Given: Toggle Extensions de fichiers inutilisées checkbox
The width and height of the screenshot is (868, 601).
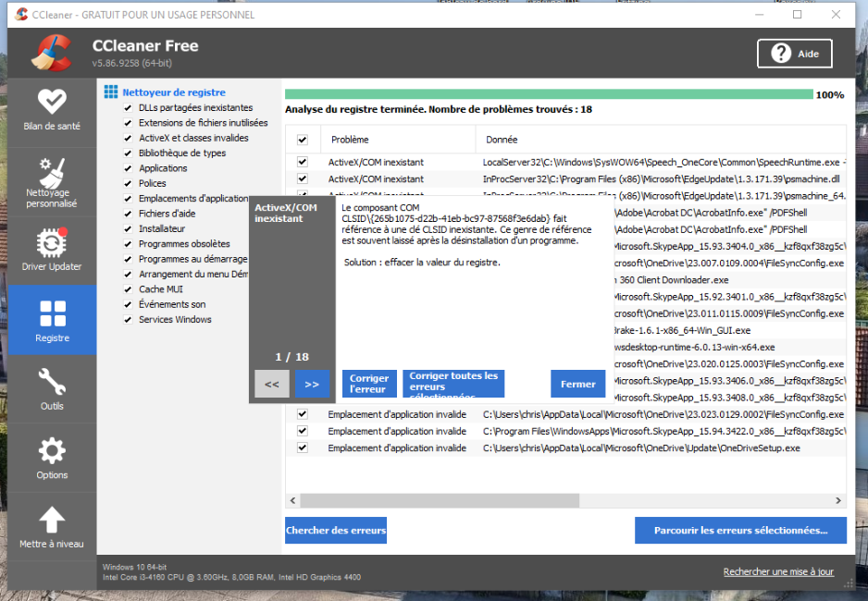Looking at the screenshot, I should (128, 123).
